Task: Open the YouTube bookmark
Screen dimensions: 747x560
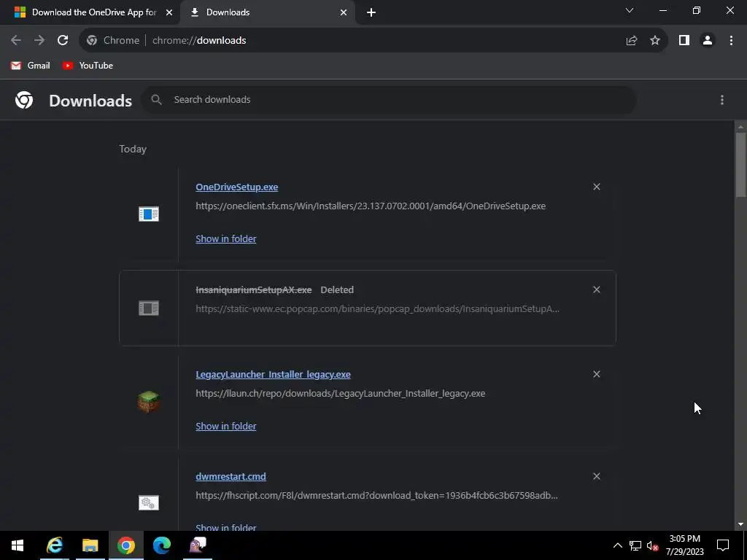Action: click(x=88, y=65)
